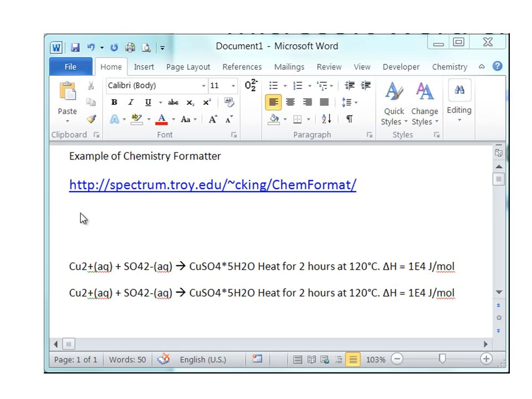The width and height of the screenshot is (532, 399).
Task: Open the spectrum.troy.edu ChemFormat hyperlink
Action: (213, 185)
